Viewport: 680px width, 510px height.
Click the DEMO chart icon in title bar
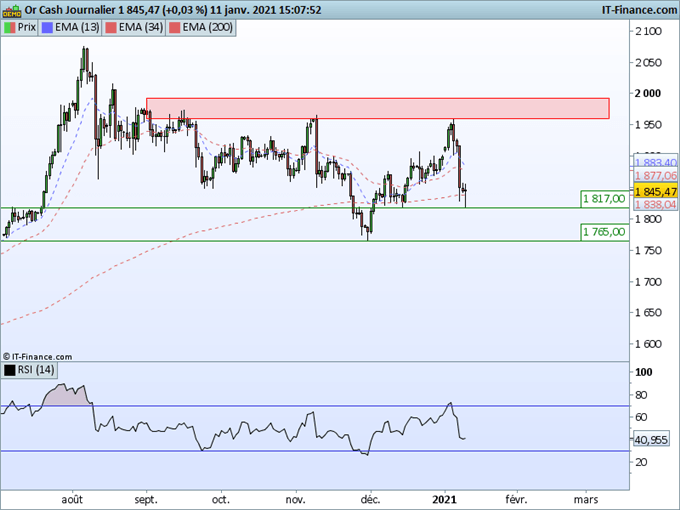tap(11, 10)
